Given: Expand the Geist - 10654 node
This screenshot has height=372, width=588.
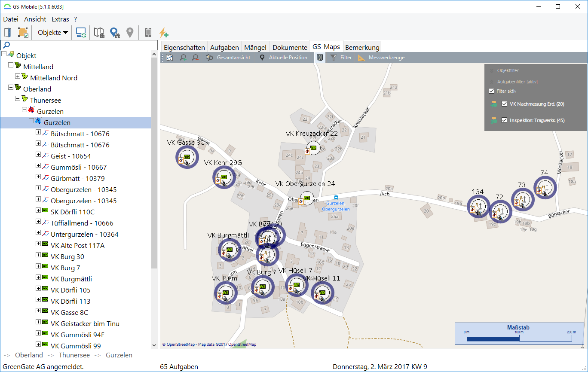Looking at the screenshot, I should (38, 154).
